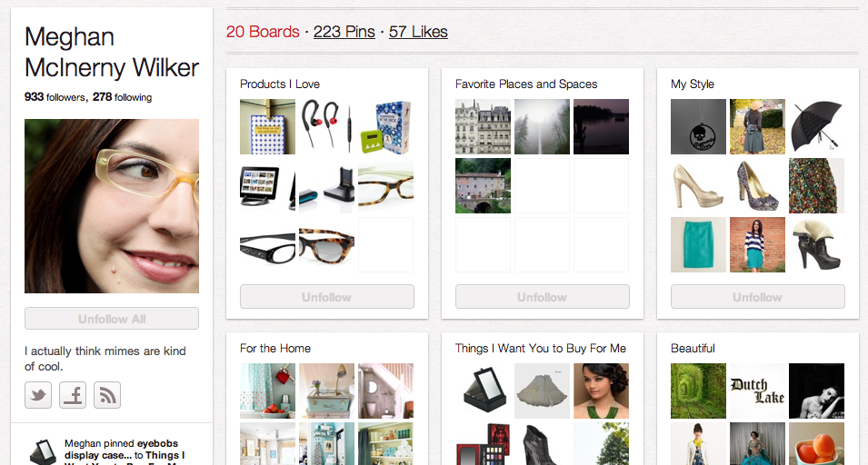Unfollow the My Style board
This screenshot has width=868, height=465.
757,297
